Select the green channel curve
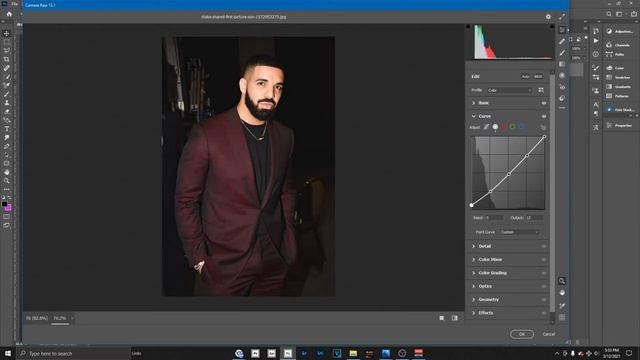The height and width of the screenshot is (360, 640). click(x=513, y=127)
